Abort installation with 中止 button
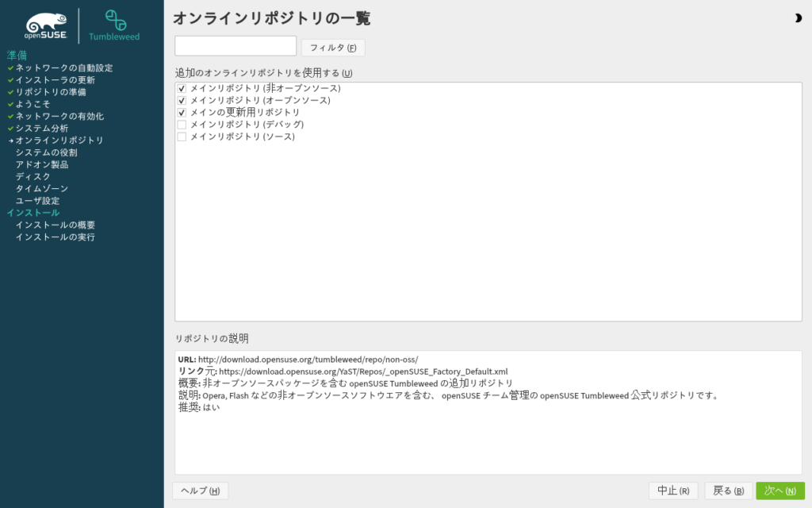Image resolution: width=812 pixels, height=508 pixels. 672,491
